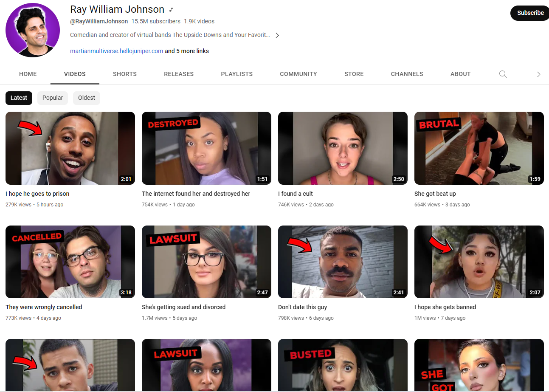The height and width of the screenshot is (392, 549).
Task: Play the 'I found a cult' thumbnail
Action: (343, 148)
